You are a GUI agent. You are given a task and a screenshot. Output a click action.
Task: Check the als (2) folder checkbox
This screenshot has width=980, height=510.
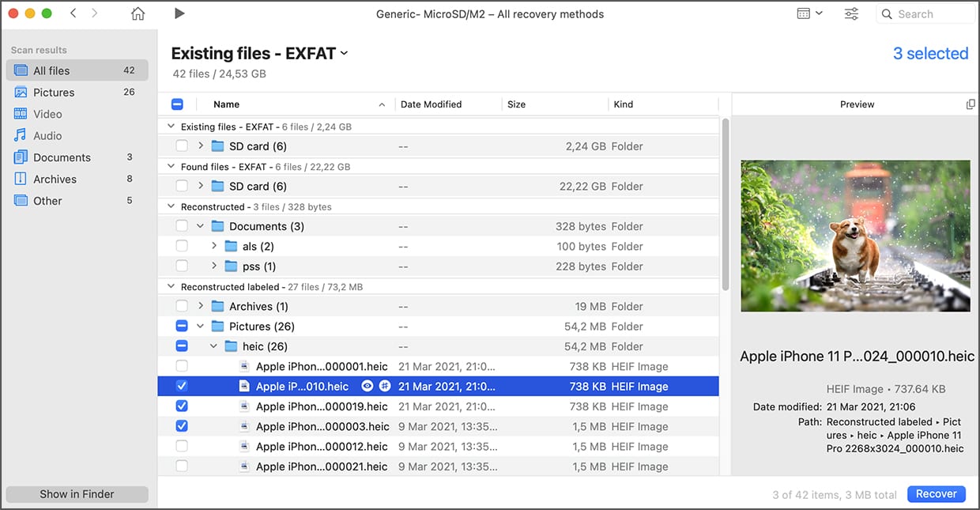[182, 247]
